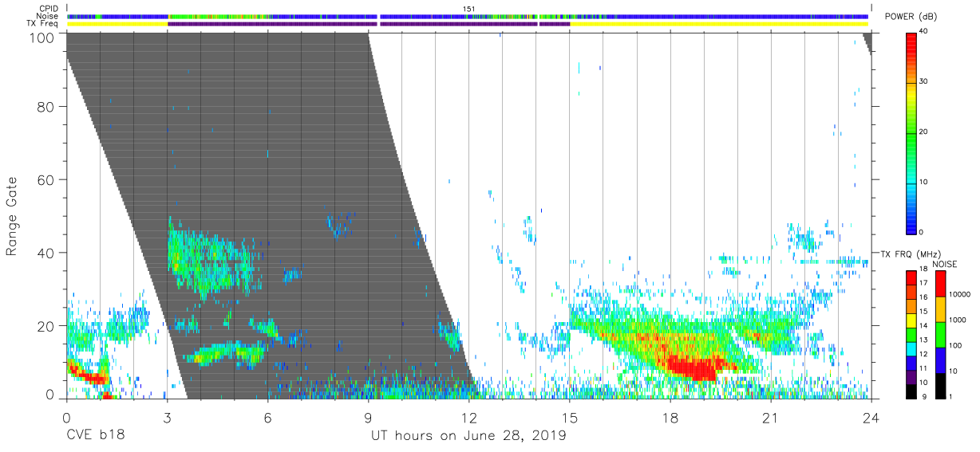
Task: Click the 60 tick label on Range Gate axis
Action: point(45,180)
